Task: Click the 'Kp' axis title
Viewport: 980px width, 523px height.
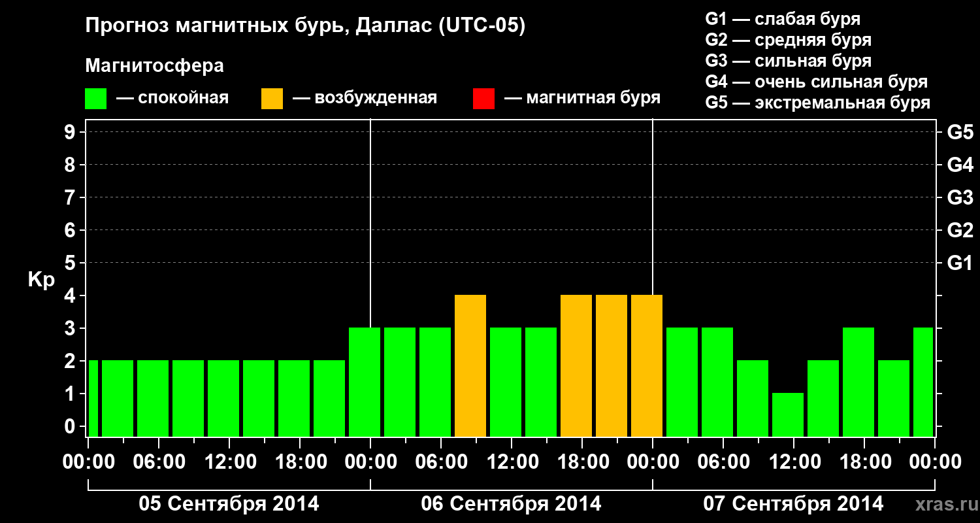Action: coord(41,280)
